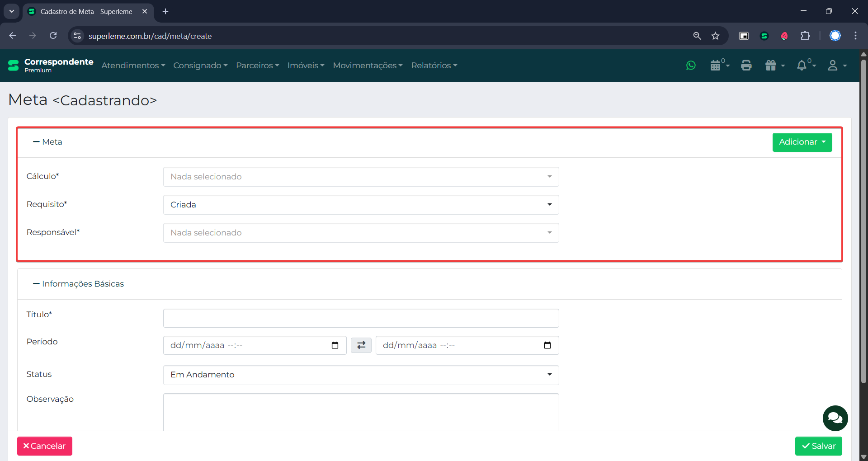Screen dimensions: 868x461
Task: Expand the Status dropdown set to Em Andamento
Action: click(x=361, y=375)
